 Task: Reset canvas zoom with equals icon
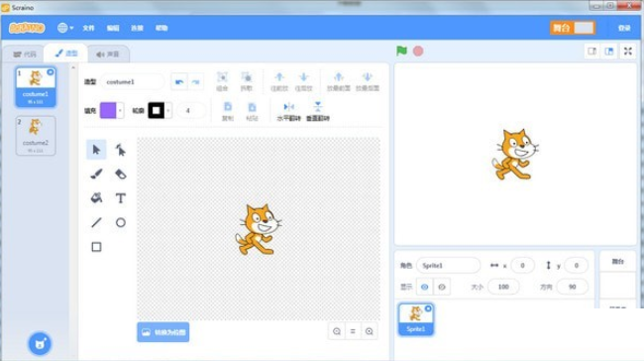coord(353,331)
